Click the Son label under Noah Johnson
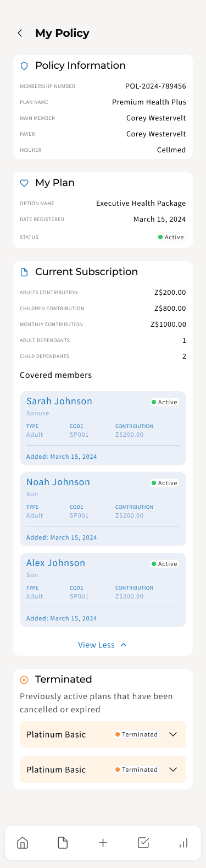 [x=32, y=494]
